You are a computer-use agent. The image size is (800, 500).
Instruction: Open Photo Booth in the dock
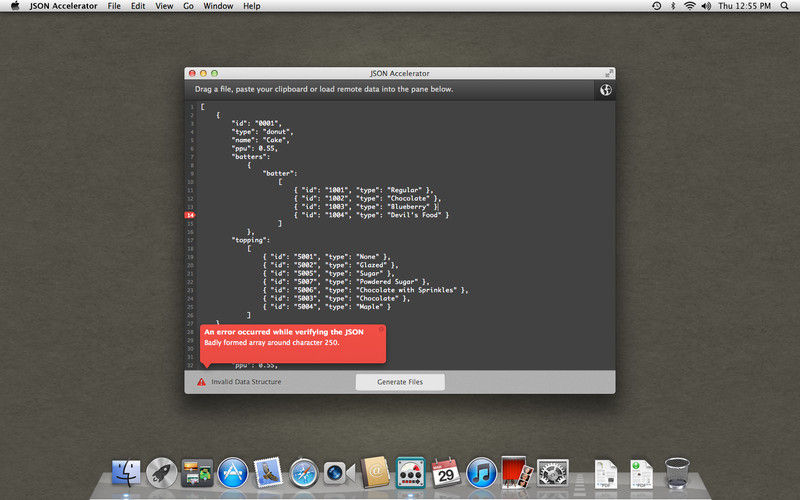pos(517,472)
